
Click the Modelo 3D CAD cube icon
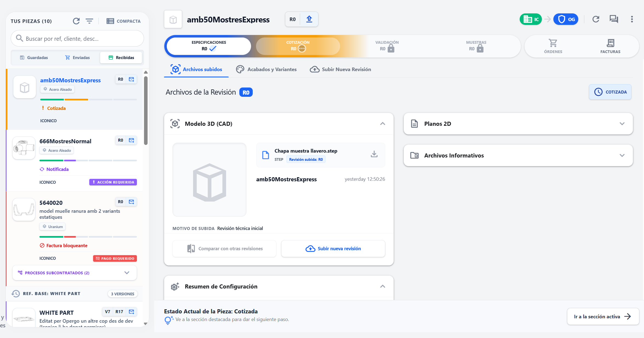[175, 124]
